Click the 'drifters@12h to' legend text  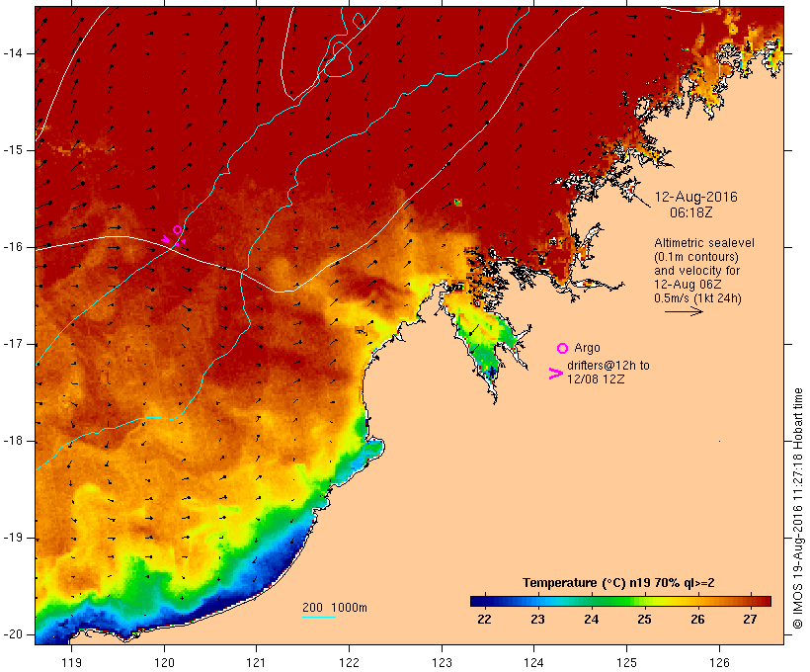[x=608, y=366]
